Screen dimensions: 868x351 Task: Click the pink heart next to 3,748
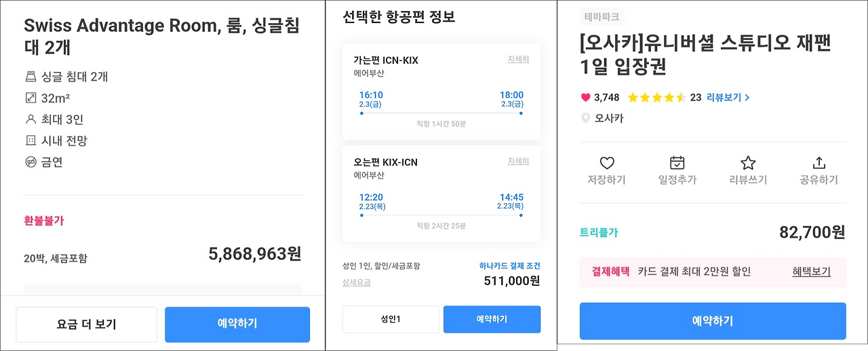(x=586, y=98)
